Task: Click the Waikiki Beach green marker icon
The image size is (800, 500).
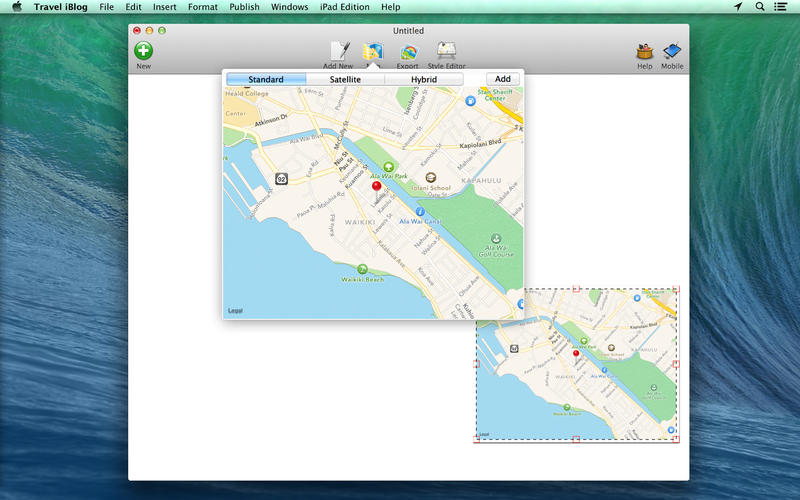Action: [x=362, y=269]
